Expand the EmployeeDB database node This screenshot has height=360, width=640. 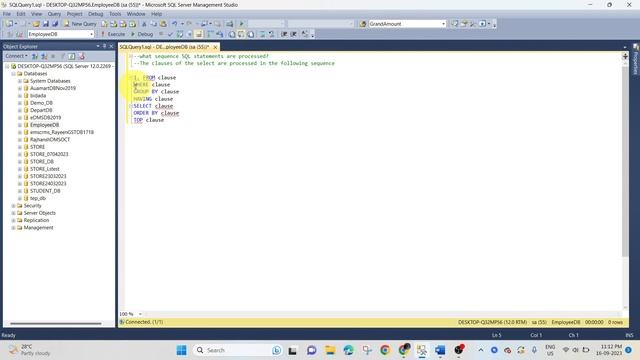point(20,125)
